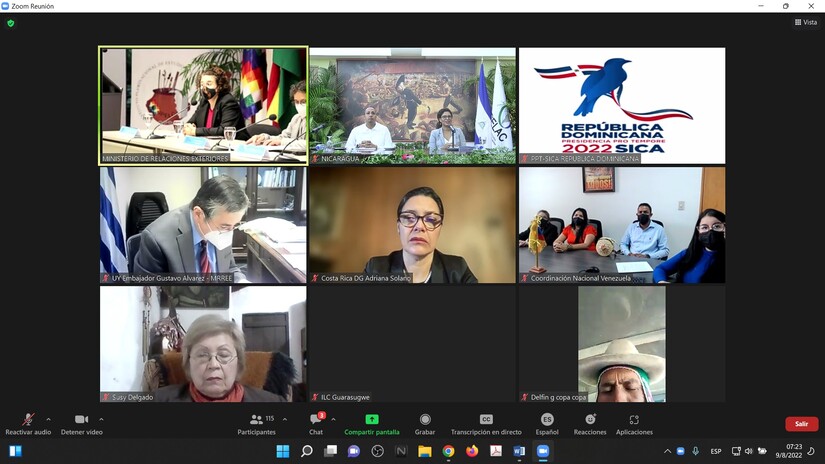Image resolution: width=825 pixels, height=464 pixels.
Task: Switch to Google Chrome in taskbar
Action: tap(448, 451)
